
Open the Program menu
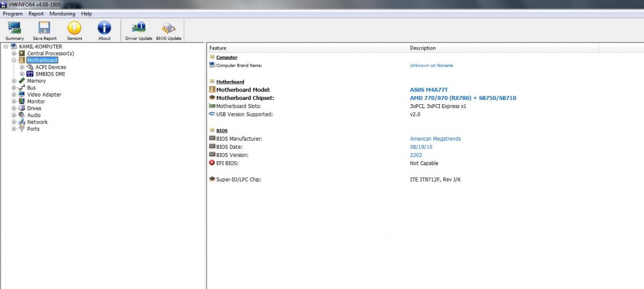tap(13, 13)
